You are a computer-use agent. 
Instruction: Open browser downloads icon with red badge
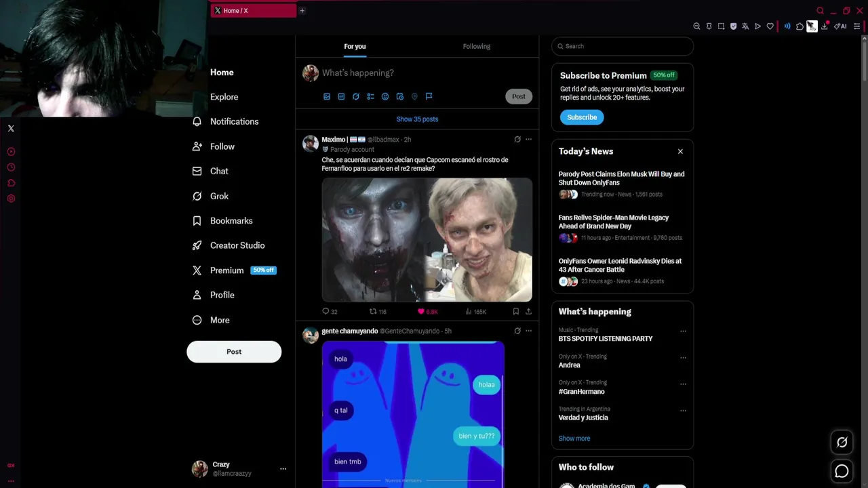pyautogui.click(x=825, y=26)
